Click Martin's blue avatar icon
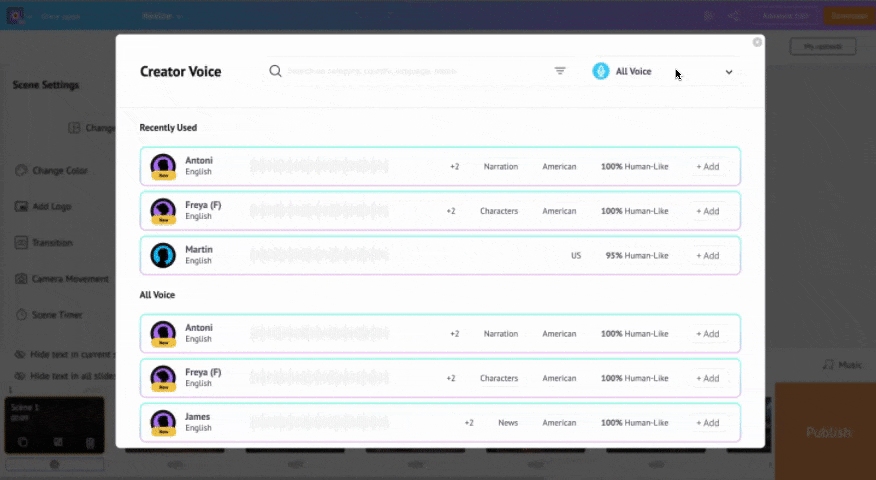Screen dimensions: 876x480 tap(163, 255)
